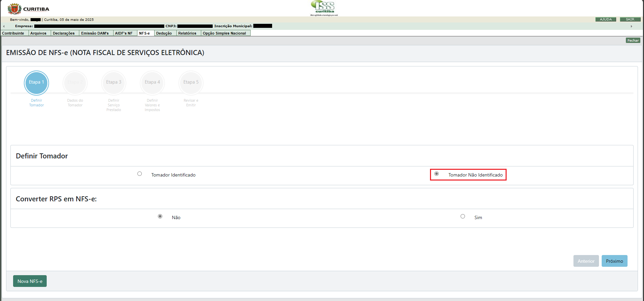Select Não for Converter RPS em NFS-e

tap(160, 216)
